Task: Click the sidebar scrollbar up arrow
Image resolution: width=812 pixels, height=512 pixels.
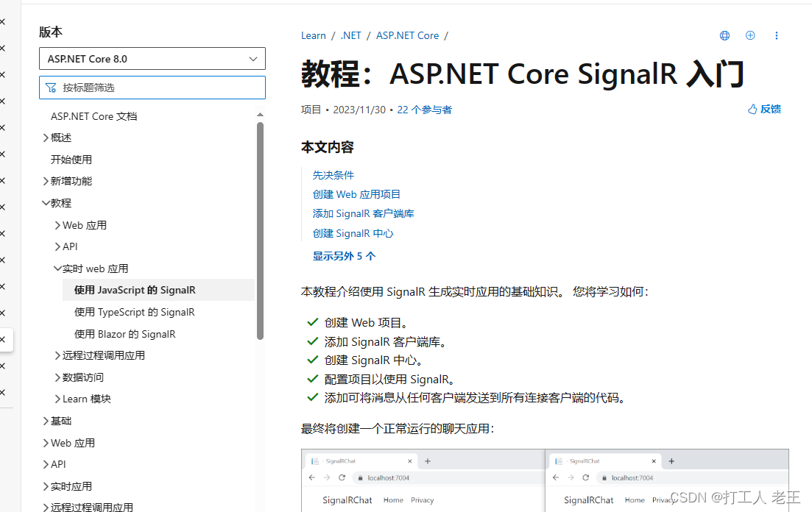Action: point(260,115)
